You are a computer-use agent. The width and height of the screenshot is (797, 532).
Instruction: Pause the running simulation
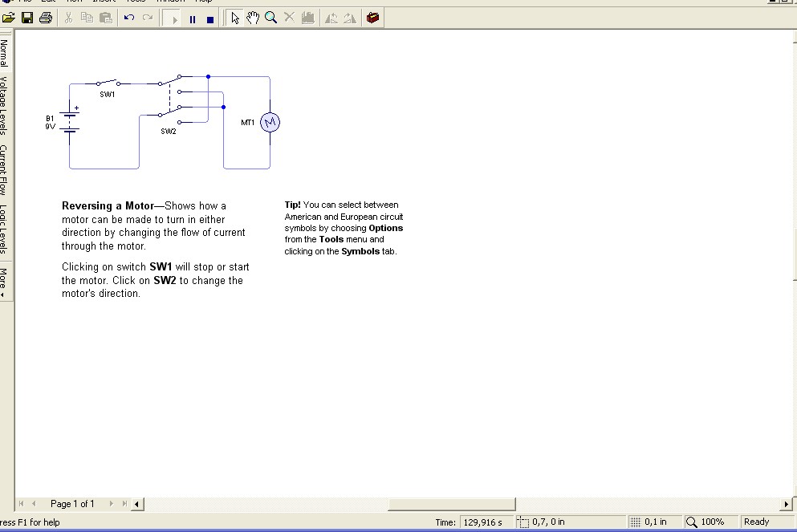click(192, 19)
